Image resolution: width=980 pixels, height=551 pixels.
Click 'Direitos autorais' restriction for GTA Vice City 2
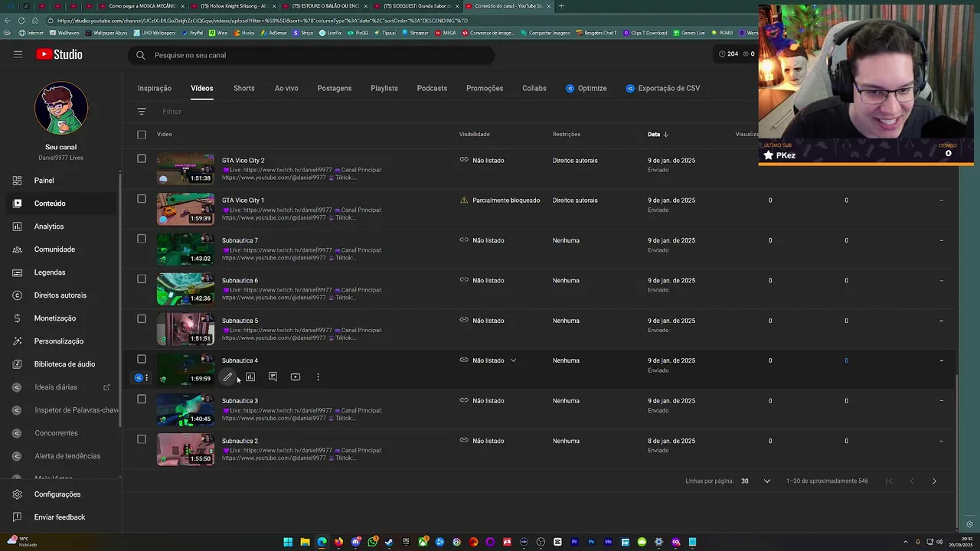pyautogui.click(x=575, y=161)
